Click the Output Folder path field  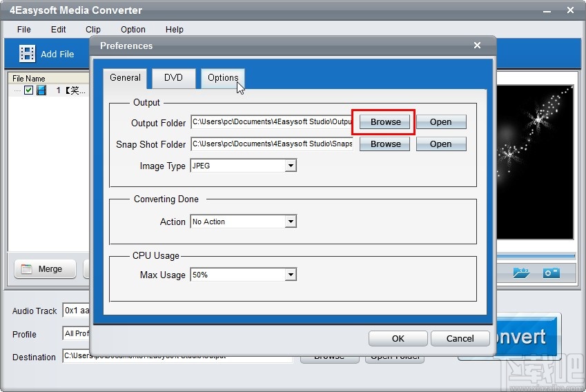(x=271, y=122)
